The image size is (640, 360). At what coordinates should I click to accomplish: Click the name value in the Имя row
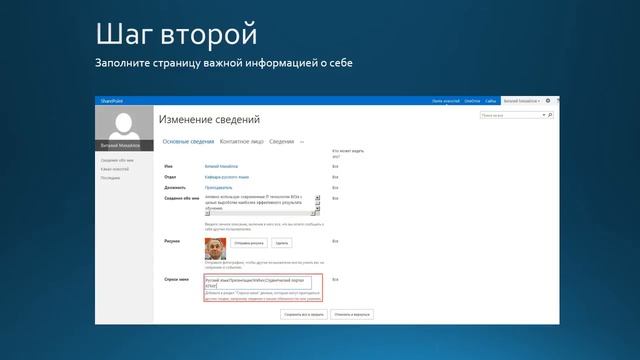(x=221, y=167)
